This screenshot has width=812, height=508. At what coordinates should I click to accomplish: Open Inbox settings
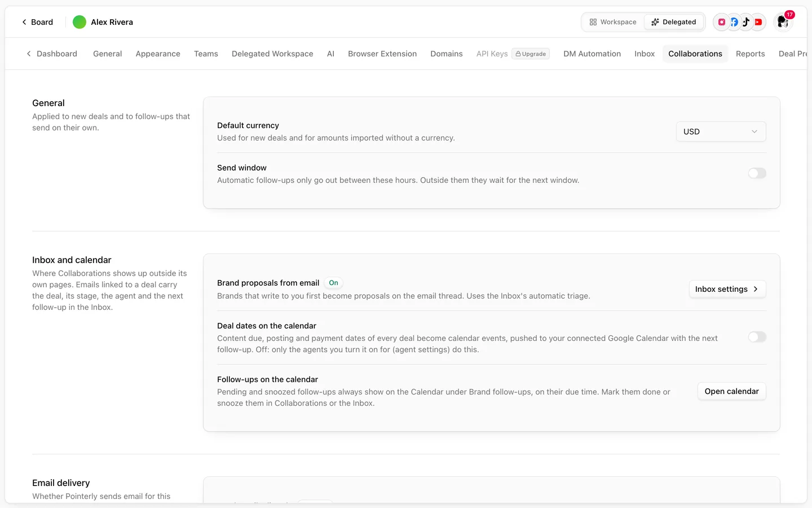(727, 289)
